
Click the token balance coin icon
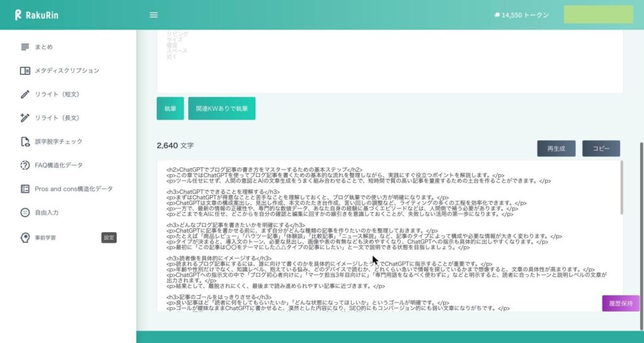click(497, 14)
